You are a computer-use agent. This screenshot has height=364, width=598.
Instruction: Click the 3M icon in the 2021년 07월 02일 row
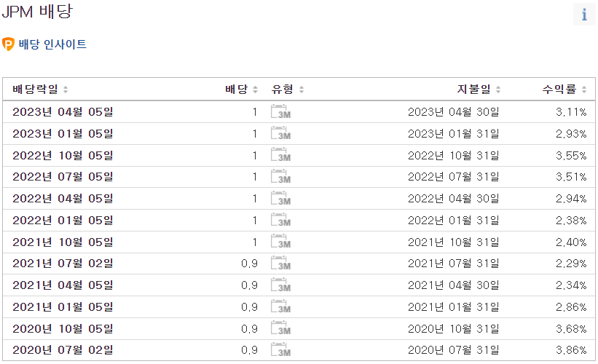pyautogui.click(x=280, y=264)
